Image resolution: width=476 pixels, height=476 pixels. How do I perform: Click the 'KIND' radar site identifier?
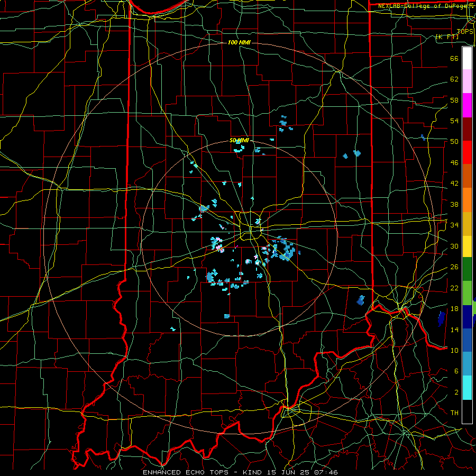click(253, 472)
